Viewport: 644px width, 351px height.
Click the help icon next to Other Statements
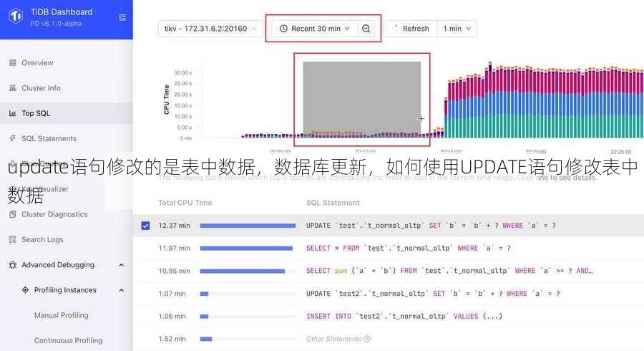[x=367, y=339]
